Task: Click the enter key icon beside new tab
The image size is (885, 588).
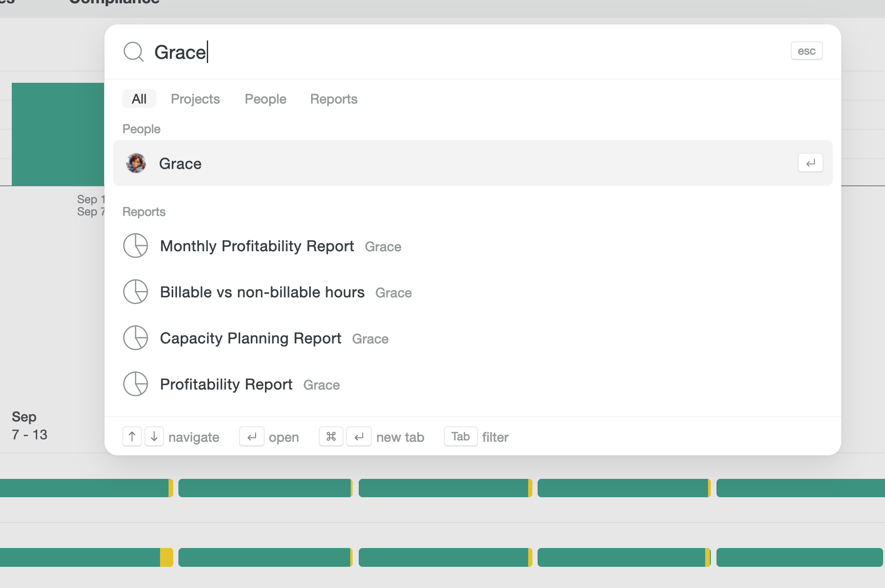Action: coord(359,437)
